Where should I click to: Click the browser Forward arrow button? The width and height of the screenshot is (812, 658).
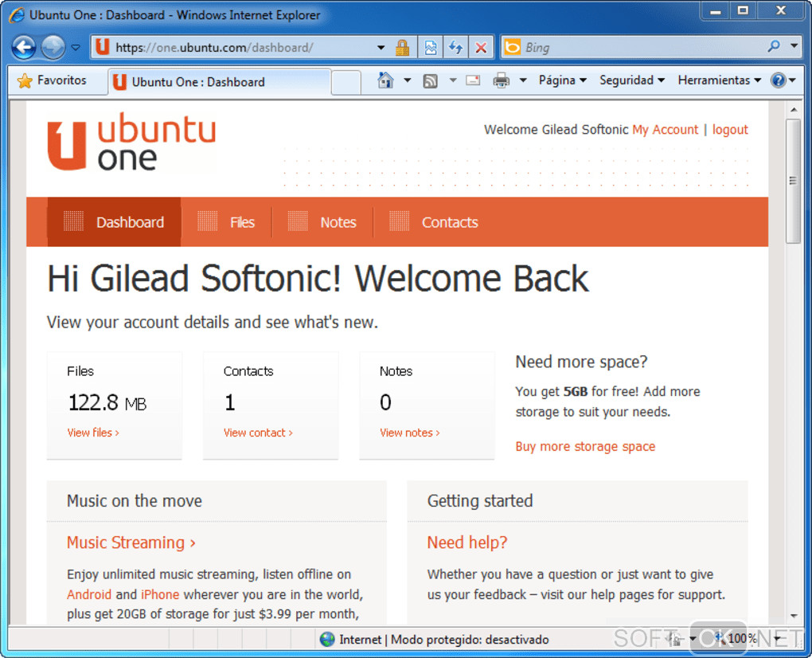tap(53, 48)
